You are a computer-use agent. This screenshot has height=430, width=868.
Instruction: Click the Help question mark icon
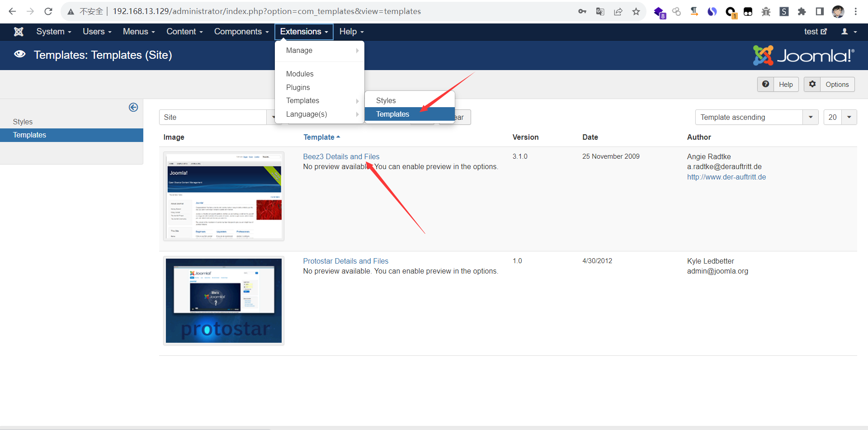click(x=765, y=84)
